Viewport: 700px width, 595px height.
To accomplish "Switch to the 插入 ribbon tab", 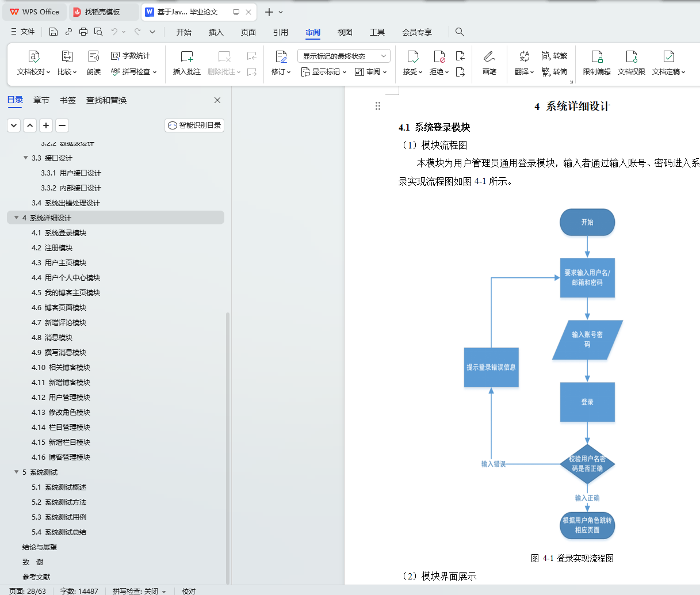I will point(216,32).
